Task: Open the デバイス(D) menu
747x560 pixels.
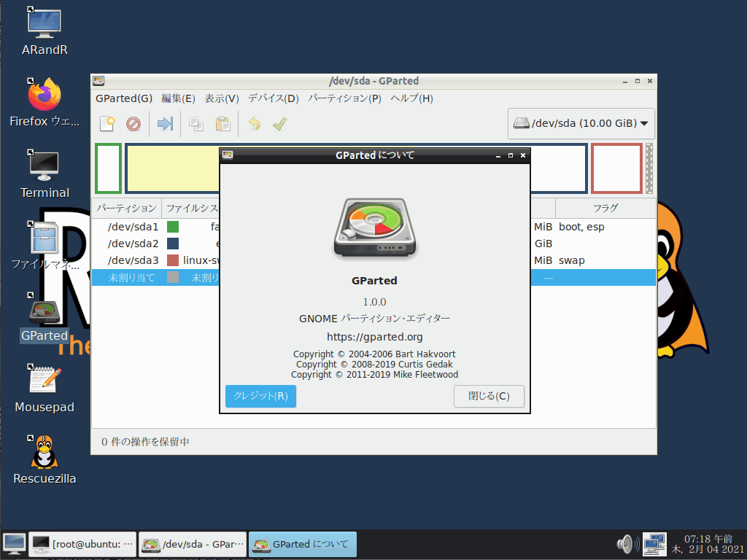Action: coord(273,98)
